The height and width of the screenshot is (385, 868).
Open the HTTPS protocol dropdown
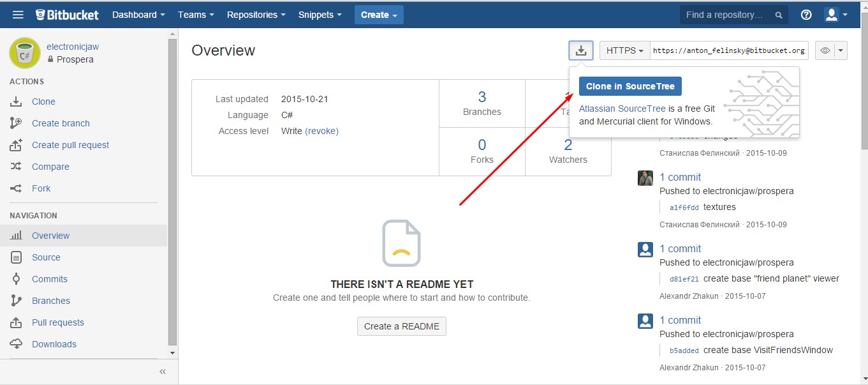tap(624, 50)
